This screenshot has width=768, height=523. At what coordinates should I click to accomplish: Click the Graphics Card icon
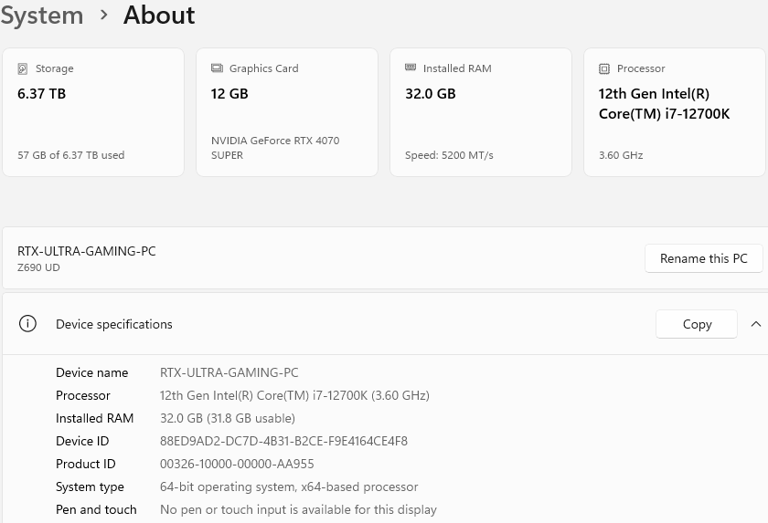pyautogui.click(x=217, y=69)
